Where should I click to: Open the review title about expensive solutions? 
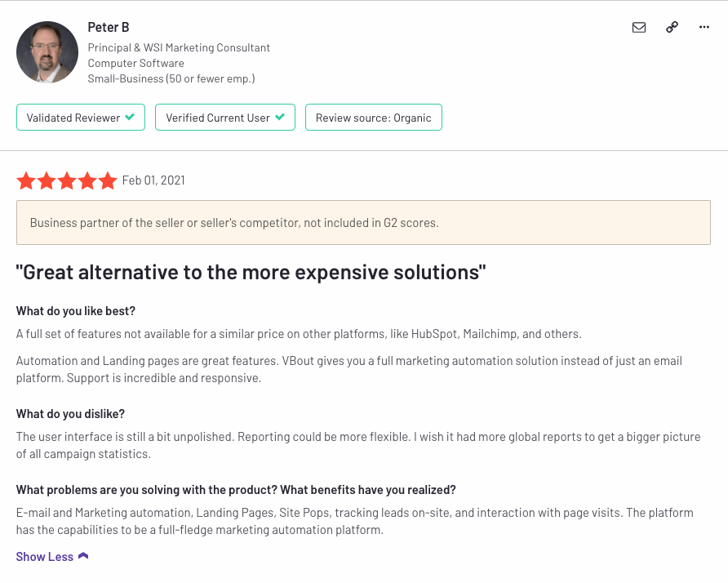pos(251,272)
